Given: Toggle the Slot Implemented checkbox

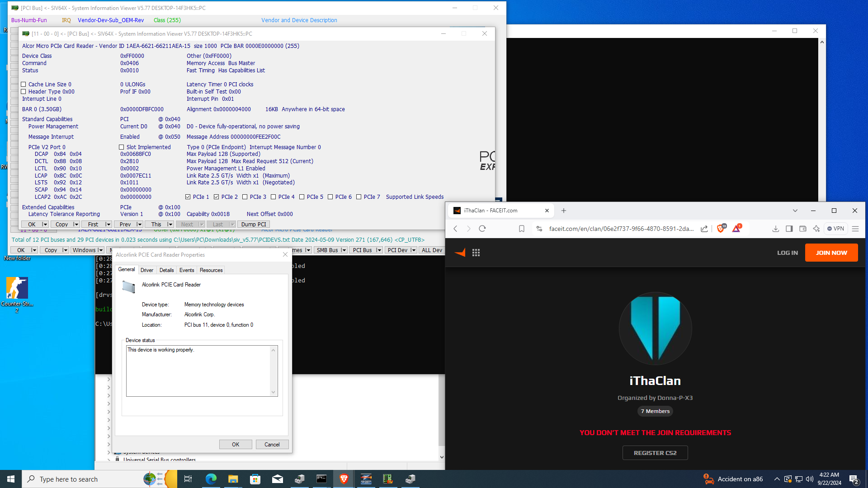Looking at the screenshot, I should (122, 147).
